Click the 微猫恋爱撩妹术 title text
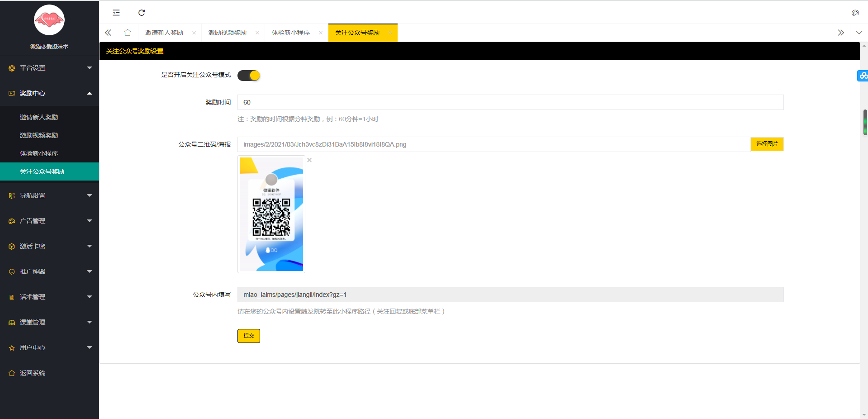 tap(49, 46)
